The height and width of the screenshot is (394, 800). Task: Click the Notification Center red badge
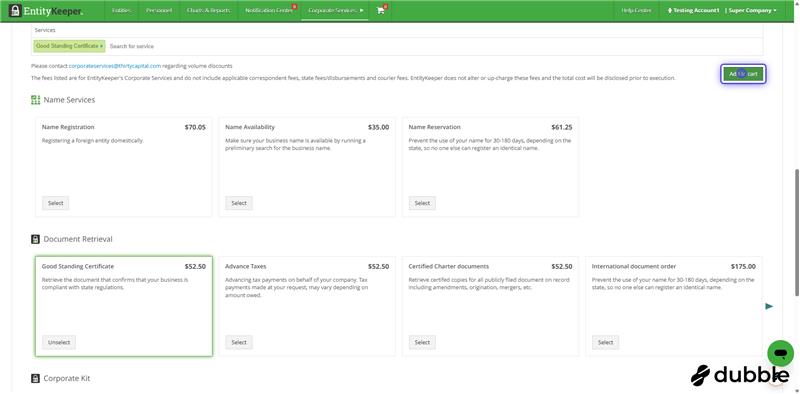[294, 7]
